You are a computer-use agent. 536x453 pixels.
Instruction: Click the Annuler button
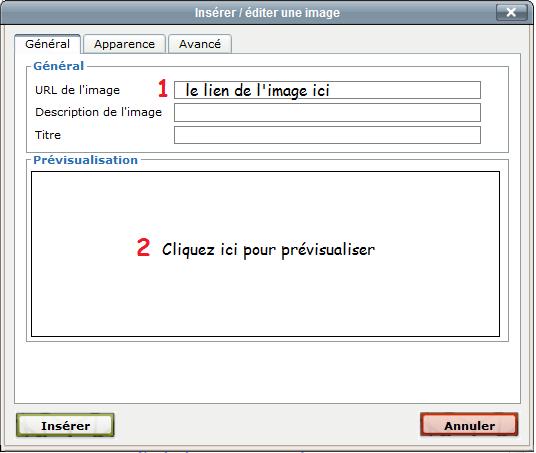click(469, 425)
